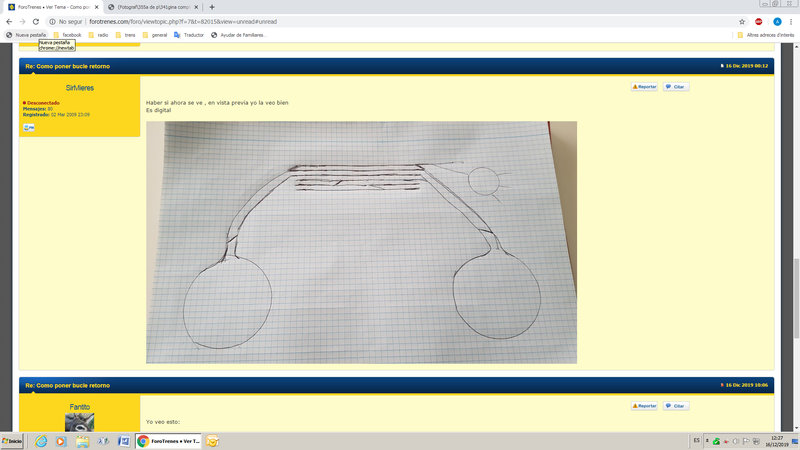Bookmark this page with the star icon
Viewport: 800px width, 450px height.
coord(742,21)
